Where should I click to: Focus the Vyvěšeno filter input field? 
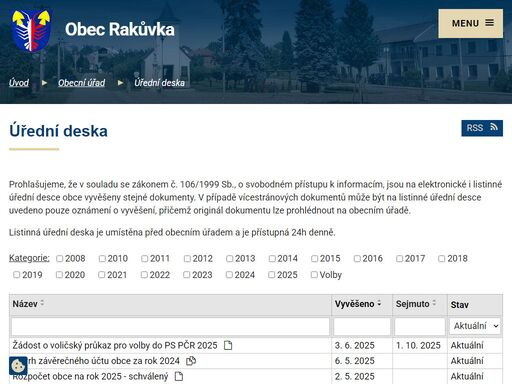[x=362, y=326]
